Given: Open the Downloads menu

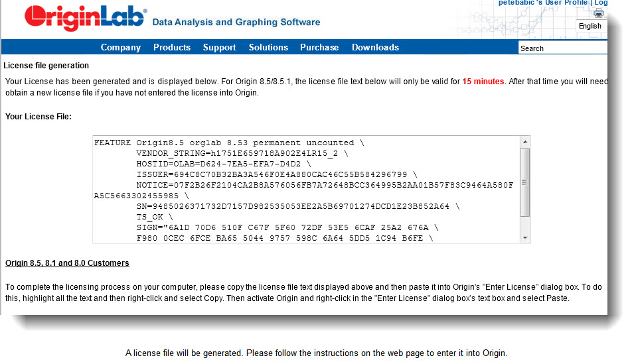Looking at the screenshot, I should [375, 47].
